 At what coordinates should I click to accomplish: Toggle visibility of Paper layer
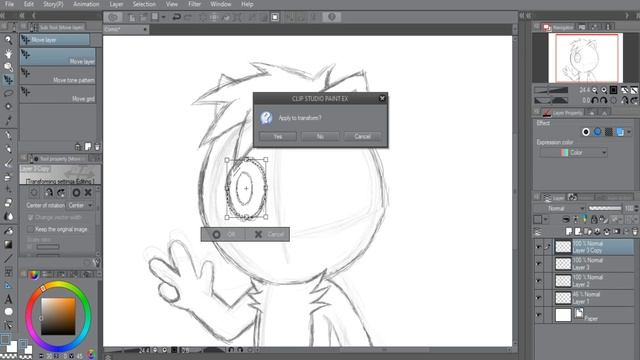[x=539, y=315]
